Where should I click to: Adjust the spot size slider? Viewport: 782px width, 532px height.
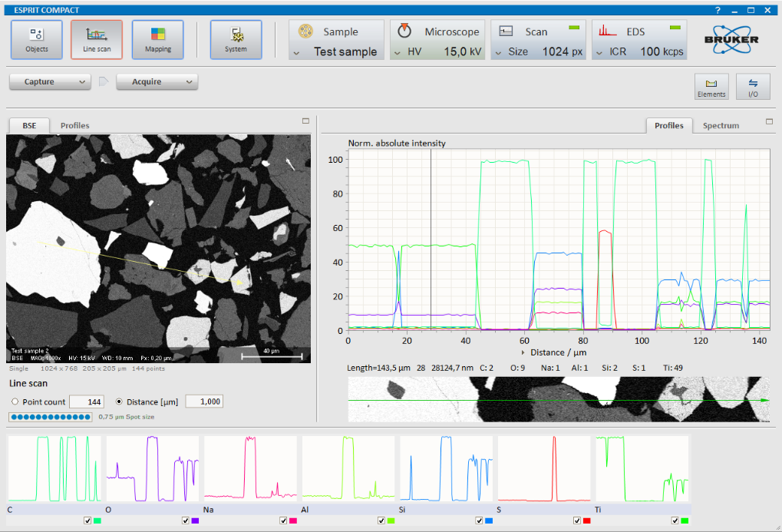[50, 417]
